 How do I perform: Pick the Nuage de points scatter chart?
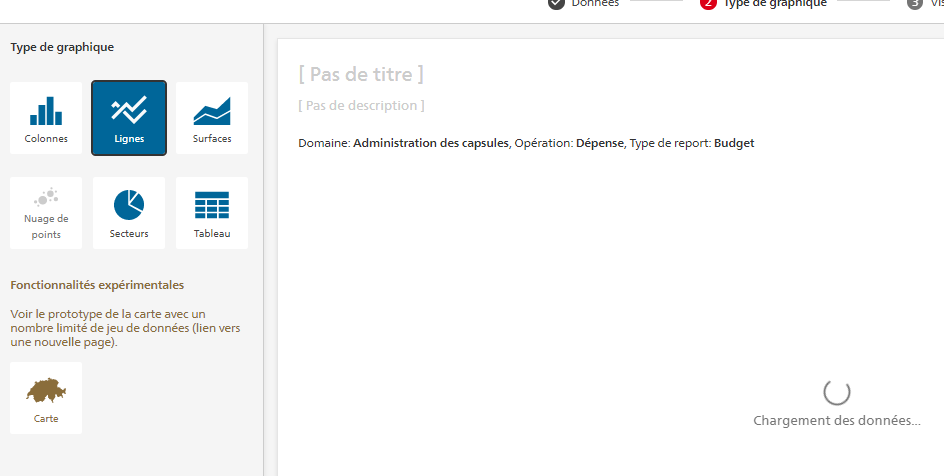tap(46, 213)
